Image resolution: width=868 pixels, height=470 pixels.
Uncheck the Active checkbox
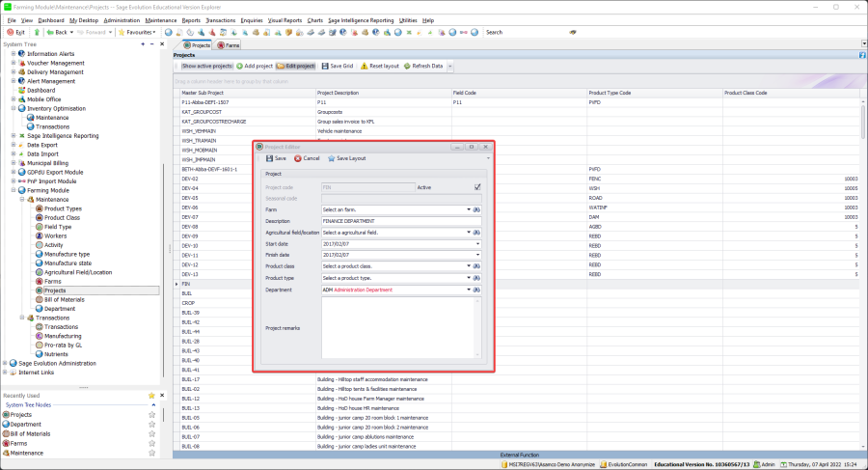click(476, 187)
